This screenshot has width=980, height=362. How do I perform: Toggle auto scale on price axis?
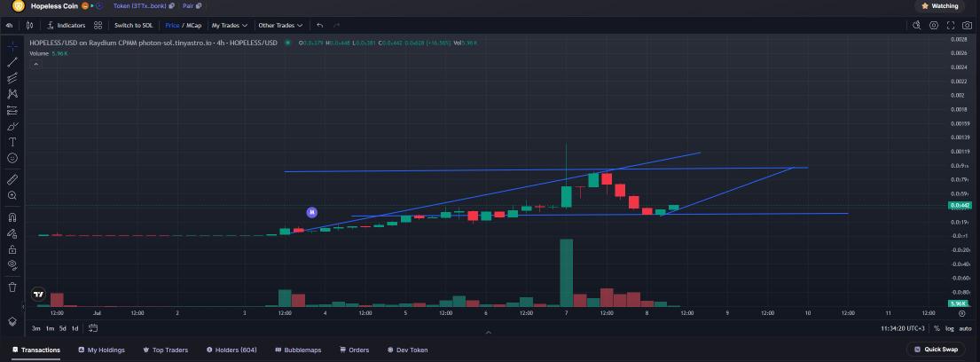tap(966, 328)
